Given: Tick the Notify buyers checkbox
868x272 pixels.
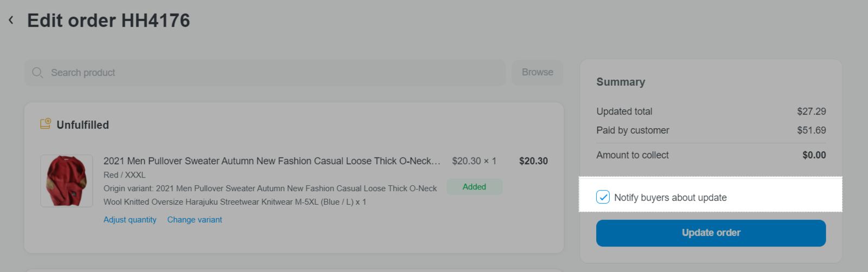Looking at the screenshot, I should coord(603,197).
